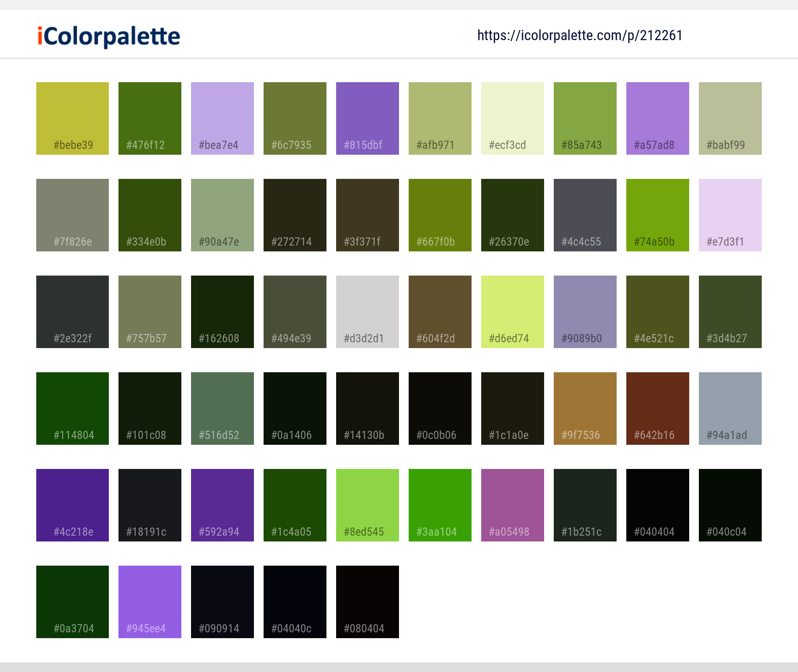This screenshot has width=798, height=672.
Task: Select the #9f7536 brown swatch
Action: 585,408
